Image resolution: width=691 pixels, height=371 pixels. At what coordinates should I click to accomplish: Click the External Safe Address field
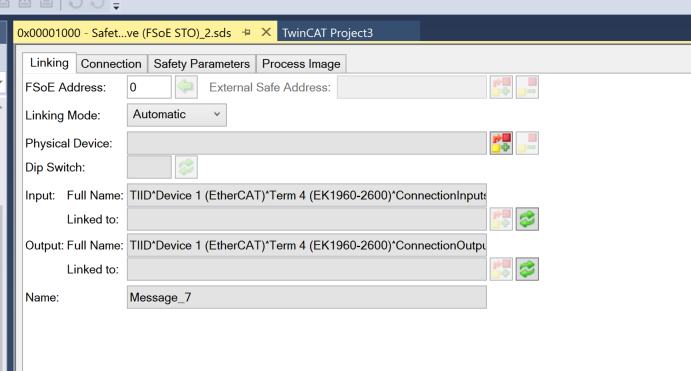coord(412,87)
